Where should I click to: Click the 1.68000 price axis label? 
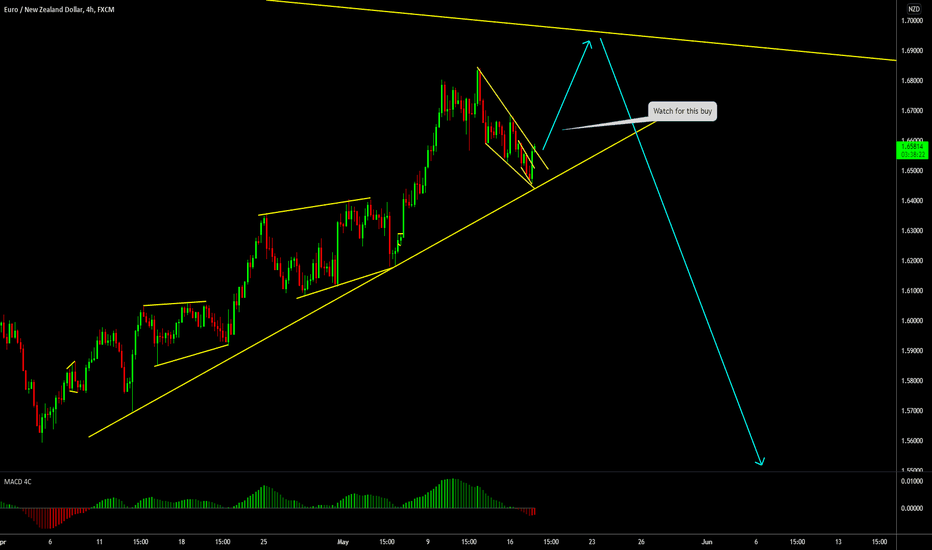(912, 81)
